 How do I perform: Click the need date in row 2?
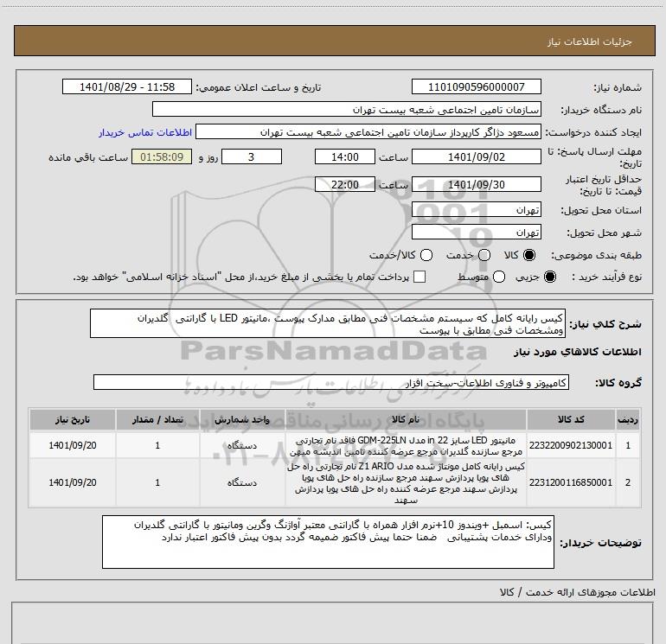pos(72,482)
